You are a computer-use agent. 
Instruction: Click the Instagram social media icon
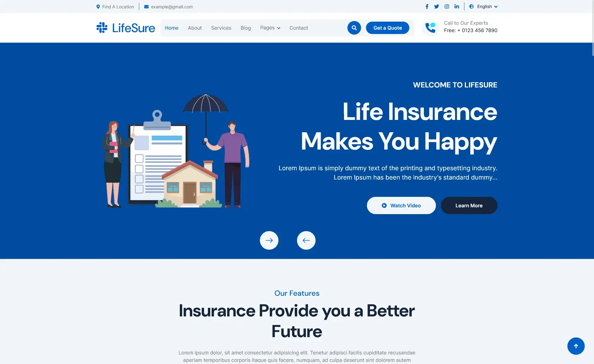point(447,6)
